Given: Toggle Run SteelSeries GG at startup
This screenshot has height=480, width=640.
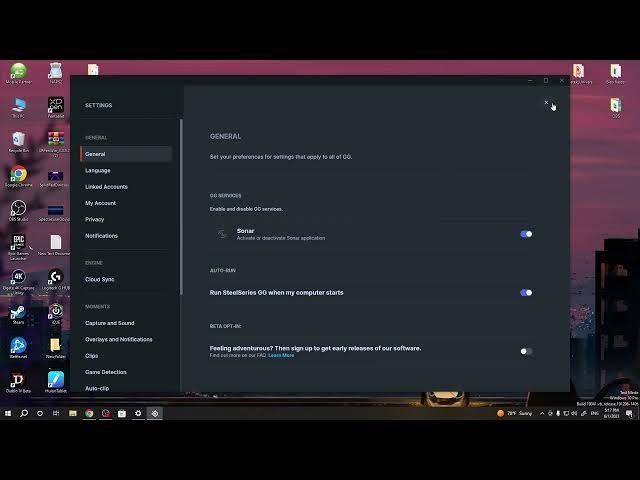Looking at the screenshot, I should [526, 293].
